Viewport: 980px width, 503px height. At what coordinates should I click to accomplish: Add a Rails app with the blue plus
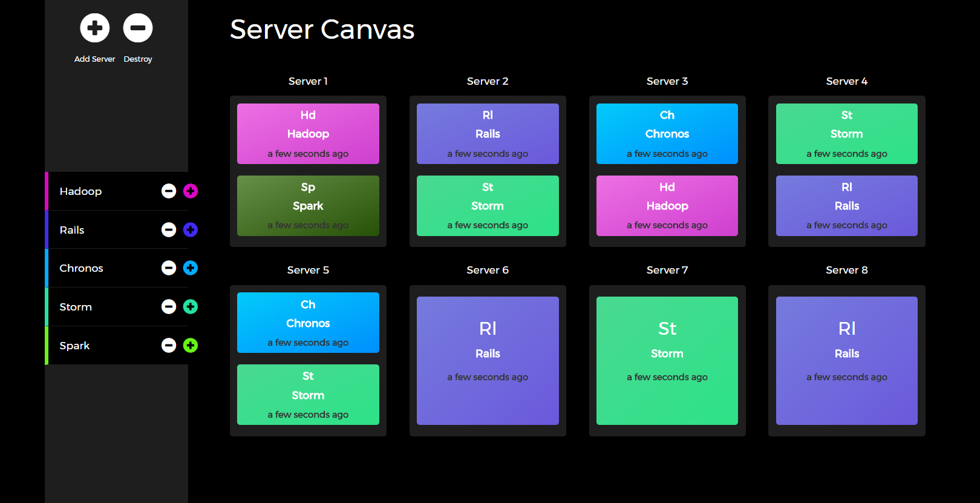point(191,230)
